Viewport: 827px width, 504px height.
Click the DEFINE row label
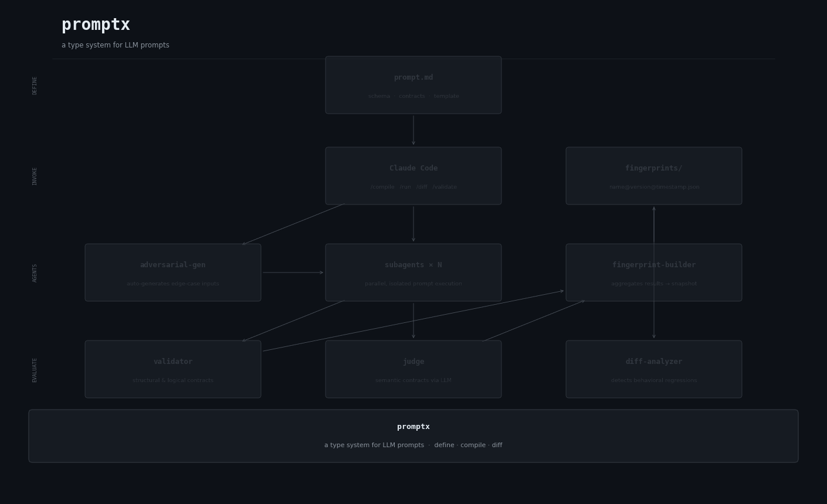point(35,86)
